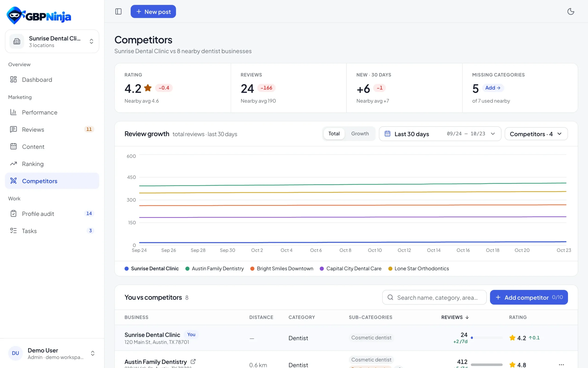Screen dimensions: 588x368
Task: Switch to dark mode moon icon
Action: click(x=571, y=11)
